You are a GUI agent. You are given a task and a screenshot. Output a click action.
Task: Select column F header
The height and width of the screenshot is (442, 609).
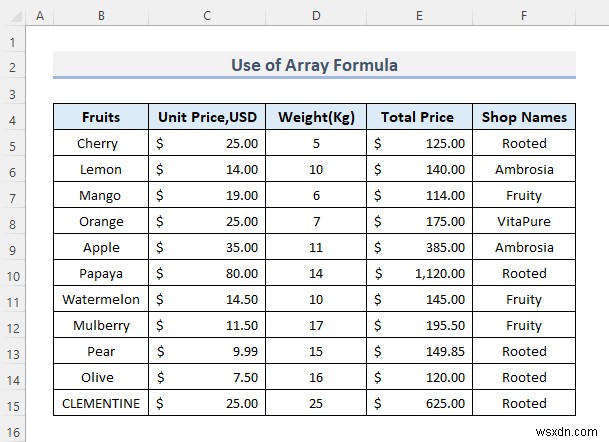tap(524, 16)
